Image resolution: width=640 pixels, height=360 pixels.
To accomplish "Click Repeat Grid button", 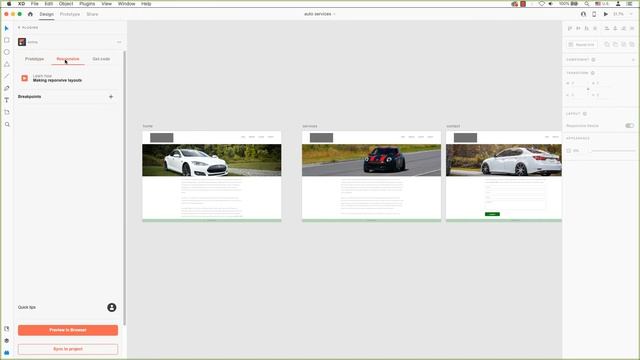I will tap(582, 44).
